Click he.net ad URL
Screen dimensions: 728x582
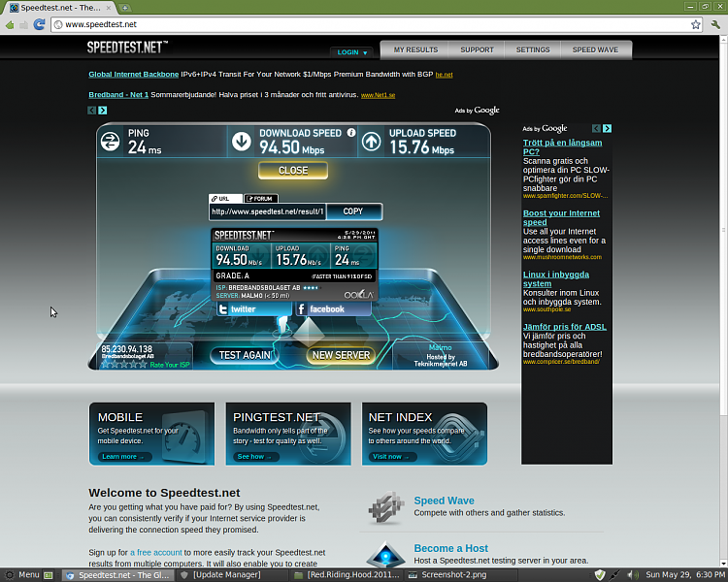point(444,75)
